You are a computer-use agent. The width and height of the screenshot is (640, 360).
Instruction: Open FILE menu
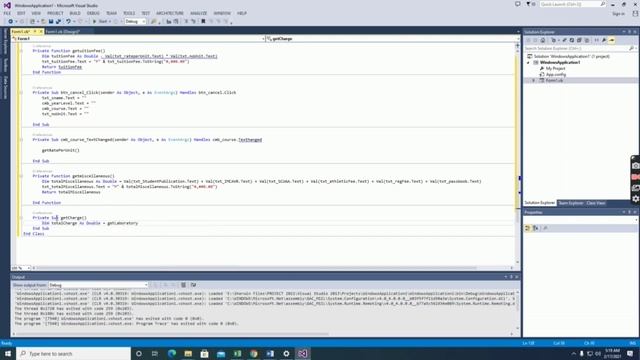point(7,13)
